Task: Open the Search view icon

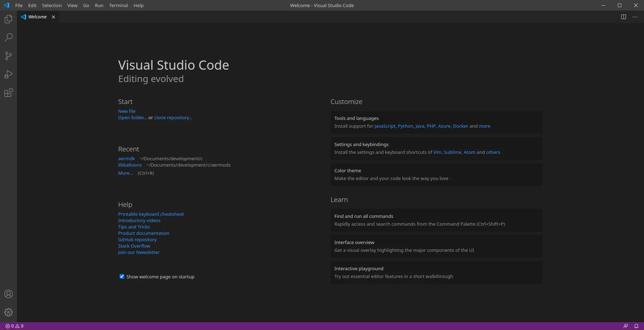Action: pyautogui.click(x=8, y=37)
